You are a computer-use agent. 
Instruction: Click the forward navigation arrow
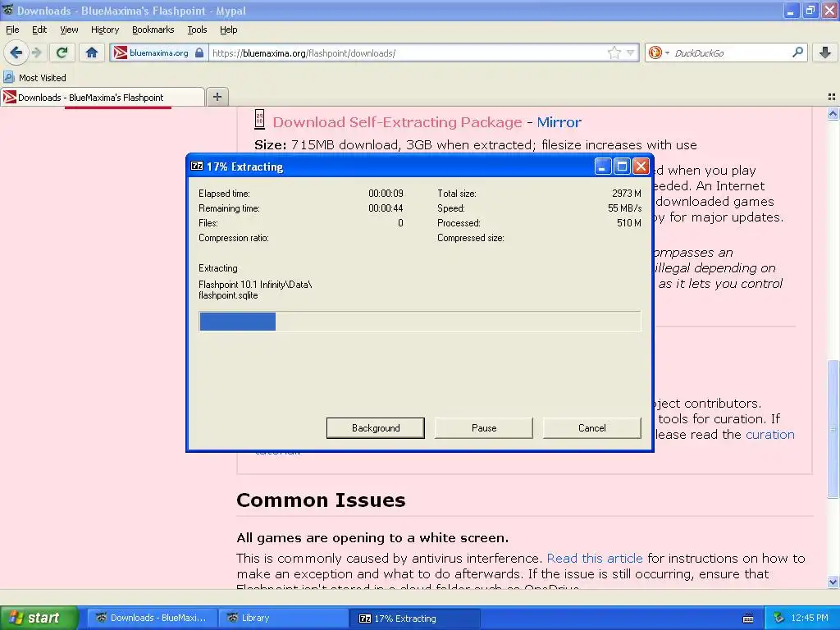click(x=36, y=52)
